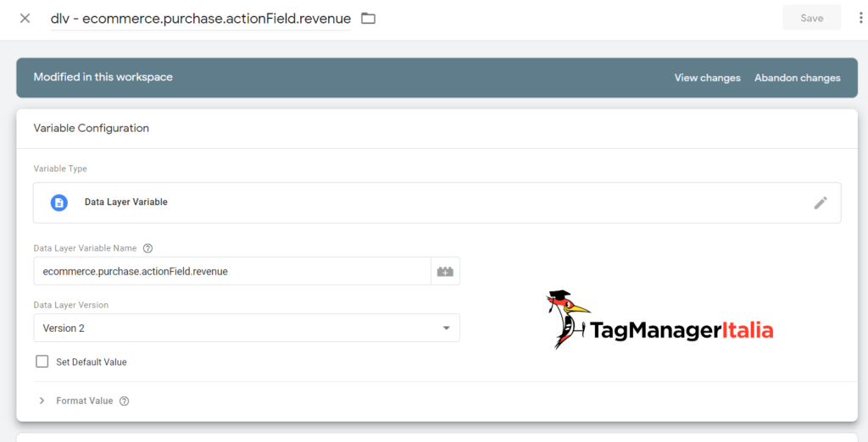Open folder icon next to variable title

tap(368, 19)
